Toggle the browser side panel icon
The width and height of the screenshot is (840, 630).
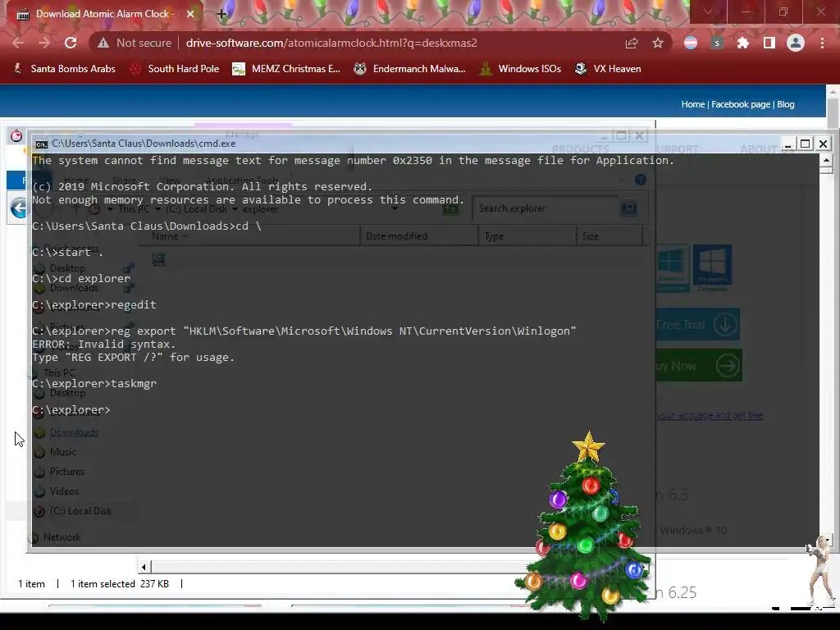(769, 43)
